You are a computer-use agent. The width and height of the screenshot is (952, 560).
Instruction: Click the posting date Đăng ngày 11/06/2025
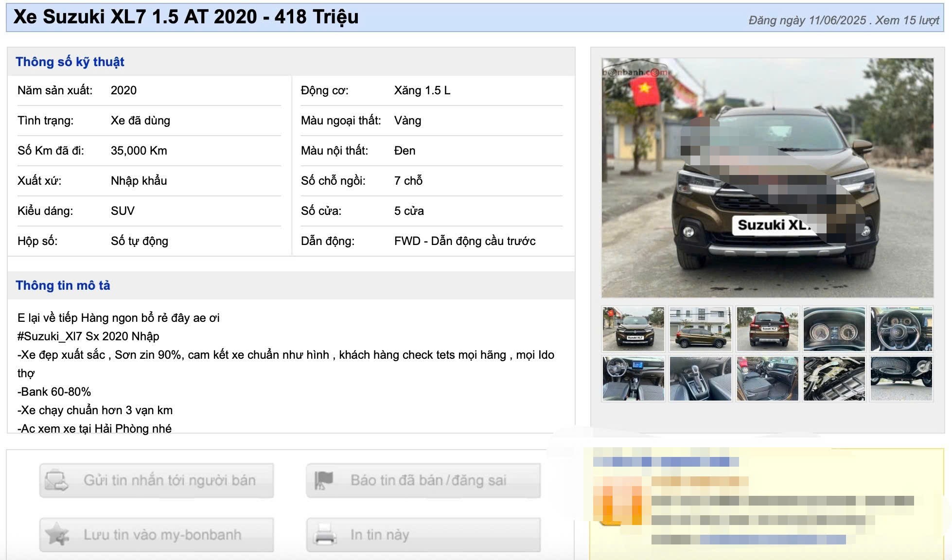pyautogui.click(x=807, y=20)
